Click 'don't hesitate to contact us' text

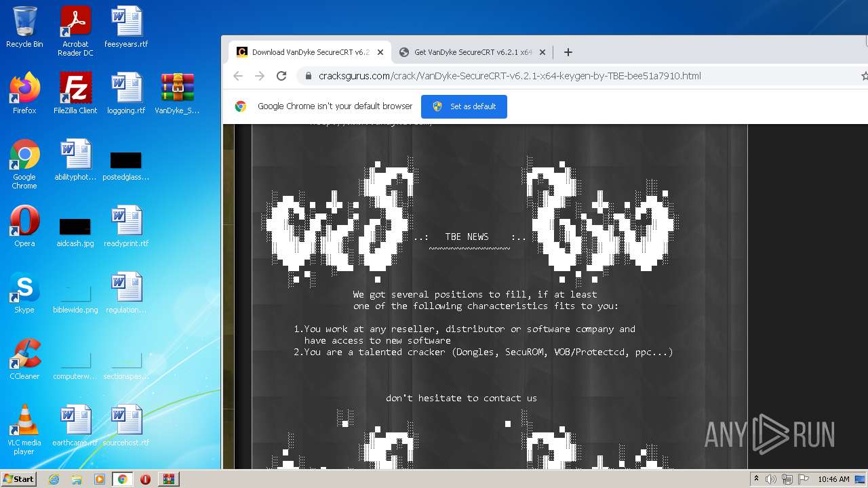point(461,398)
